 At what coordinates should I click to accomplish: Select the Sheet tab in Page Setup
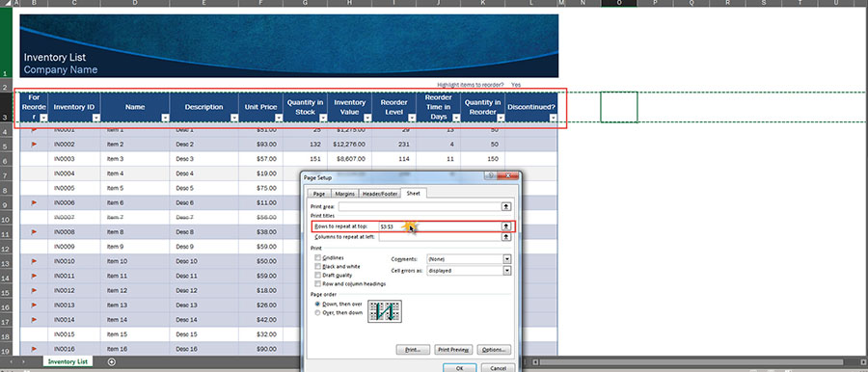[414, 193]
